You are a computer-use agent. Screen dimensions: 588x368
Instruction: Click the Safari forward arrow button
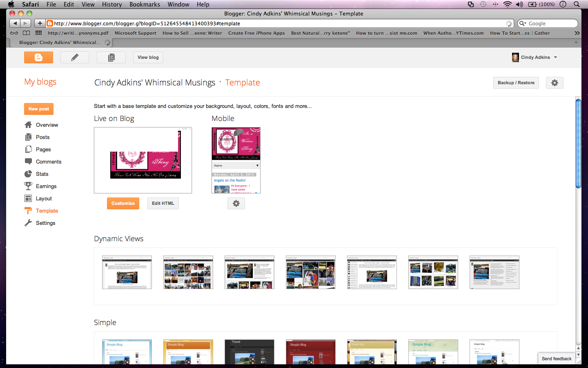click(x=25, y=23)
